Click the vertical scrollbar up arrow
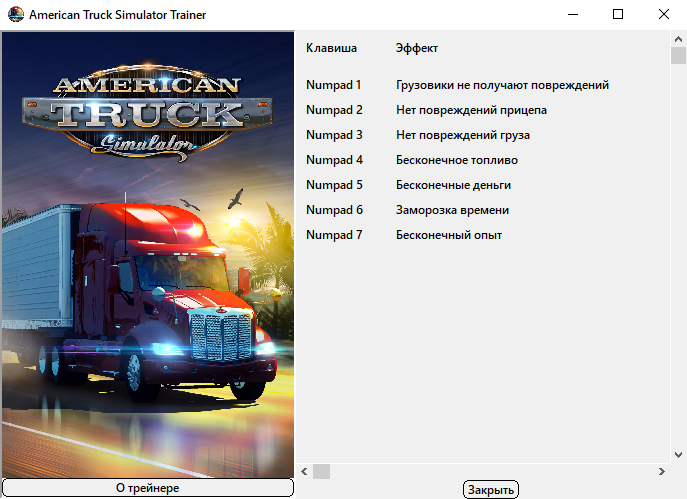The image size is (687, 499). point(678,39)
